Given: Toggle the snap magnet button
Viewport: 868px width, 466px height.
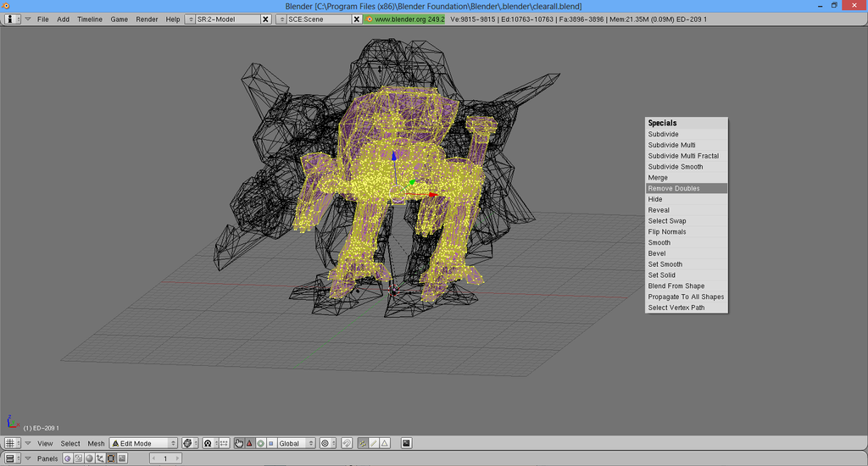Looking at the screenshot, I should [347, 443].
